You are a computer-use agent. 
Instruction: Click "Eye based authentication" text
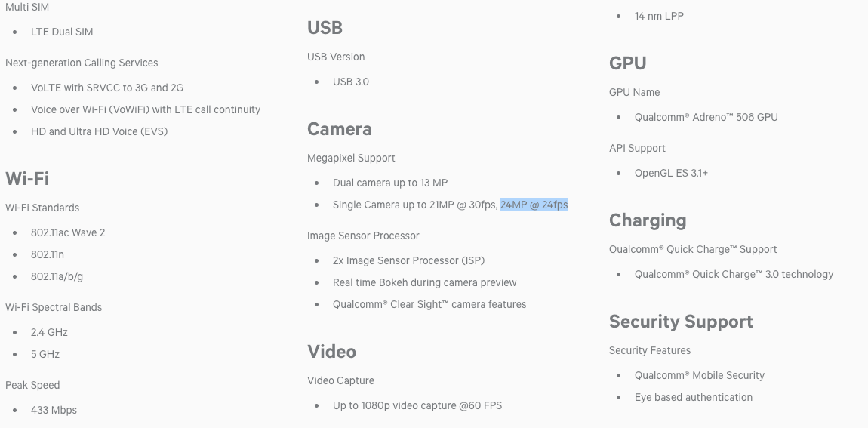coord(693,397)
